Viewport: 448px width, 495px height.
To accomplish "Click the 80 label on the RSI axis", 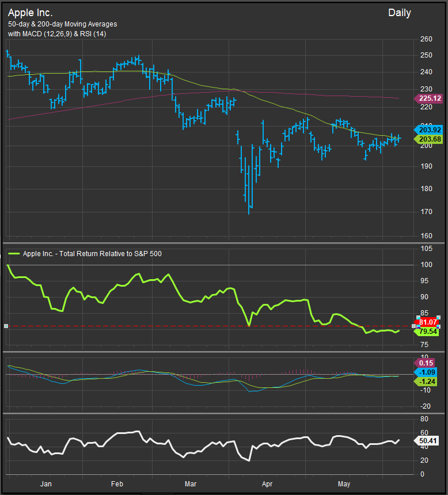I will (424, 419).
